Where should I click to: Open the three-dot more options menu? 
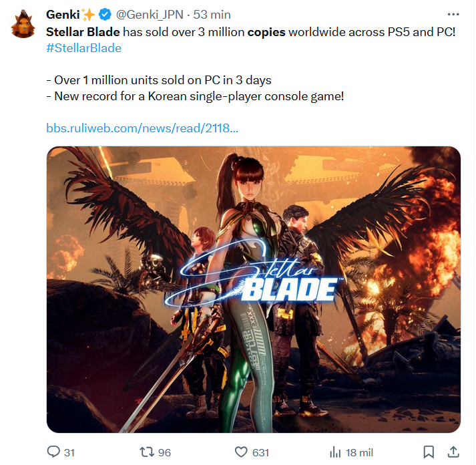(453, 14)
